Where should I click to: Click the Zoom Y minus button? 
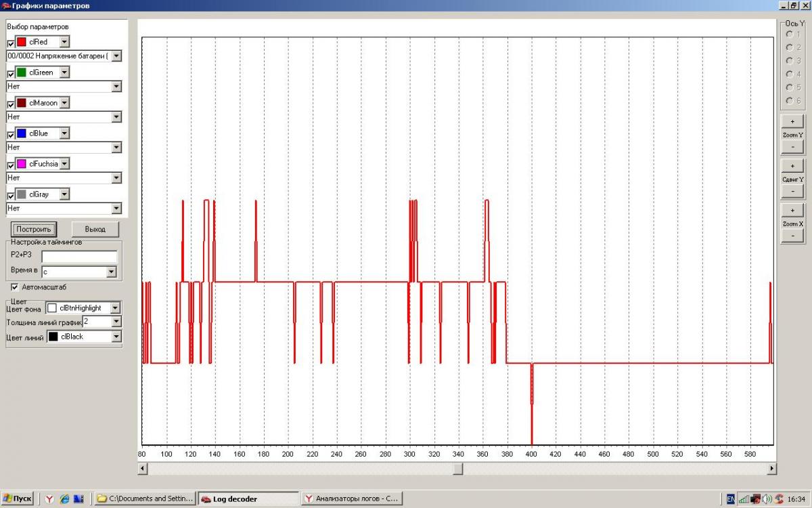792,147
